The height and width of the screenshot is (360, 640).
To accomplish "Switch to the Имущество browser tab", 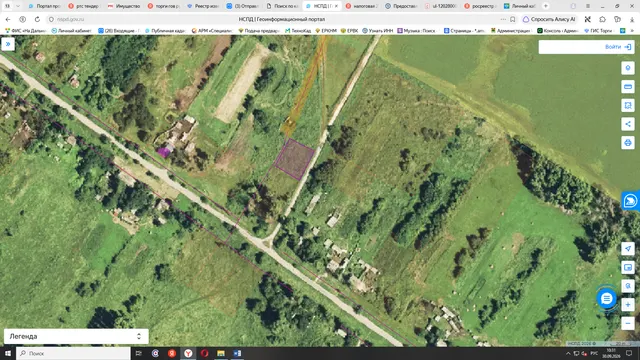I will [x=124, y=6].
